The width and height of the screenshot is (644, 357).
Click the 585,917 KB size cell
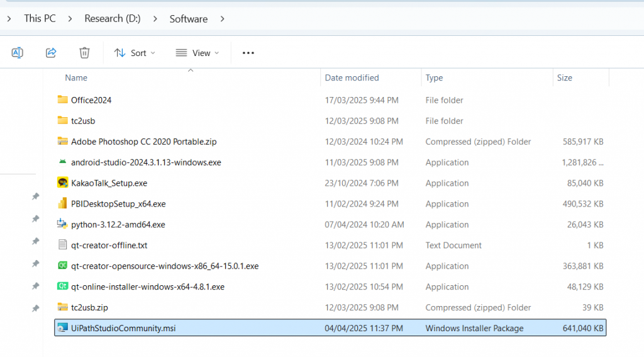[x=583, y=142]
